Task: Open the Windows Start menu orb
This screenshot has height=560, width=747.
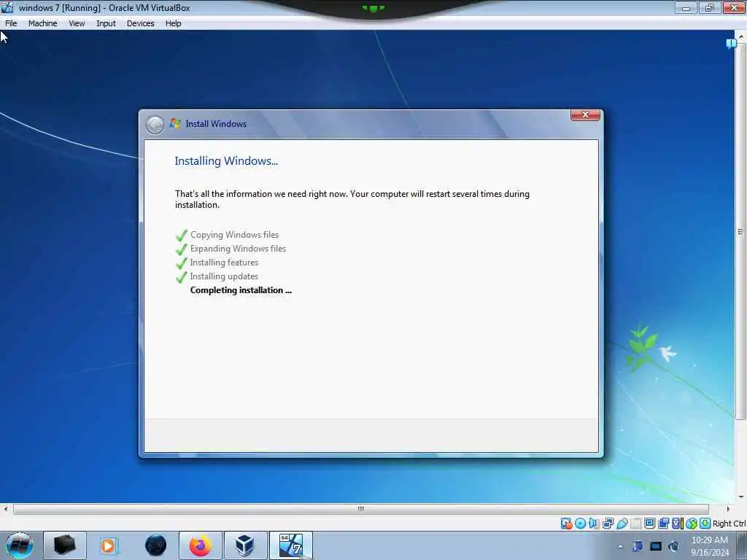Action: [x=20, y=545]
